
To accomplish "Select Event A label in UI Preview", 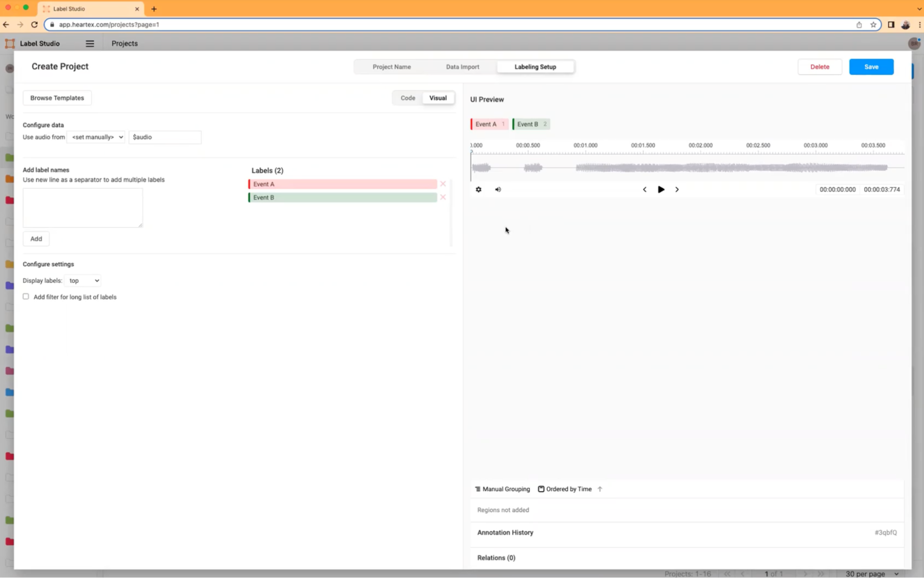I will (x=489, y=124).
